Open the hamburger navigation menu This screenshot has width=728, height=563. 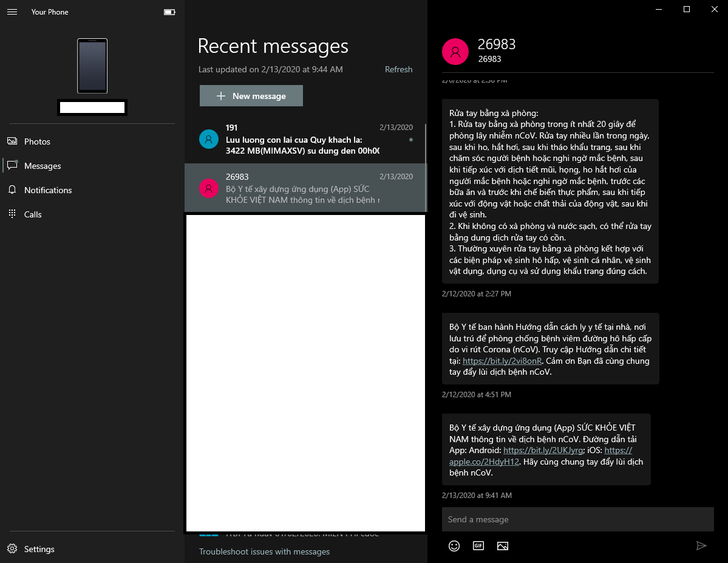click(x=12, y=12)
